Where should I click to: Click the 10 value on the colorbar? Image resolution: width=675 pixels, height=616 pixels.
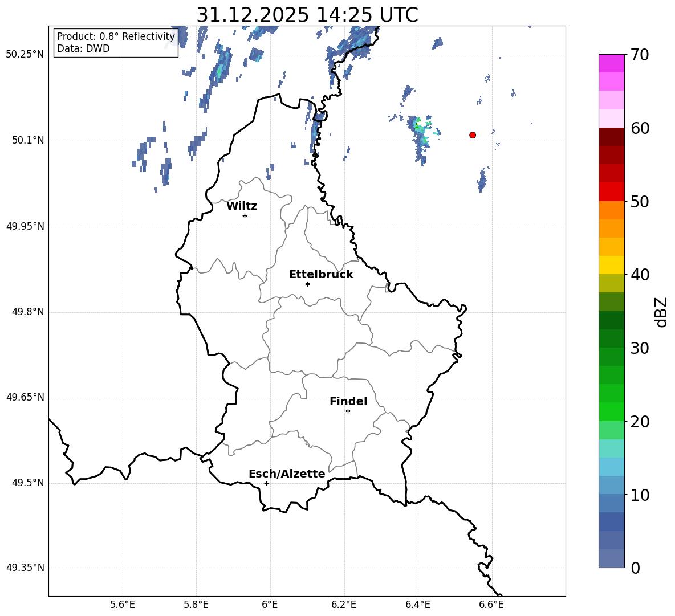coord(640,495)
